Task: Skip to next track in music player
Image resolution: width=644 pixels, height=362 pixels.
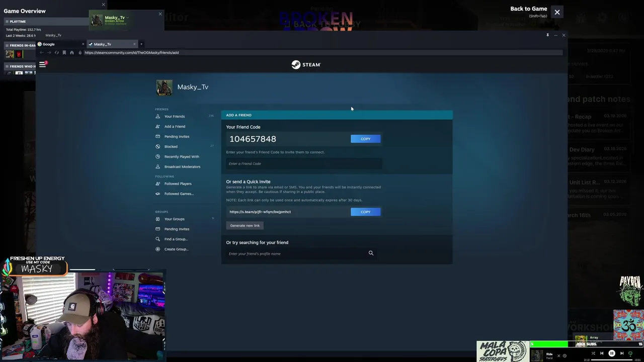Action: (x=622, y=353)
